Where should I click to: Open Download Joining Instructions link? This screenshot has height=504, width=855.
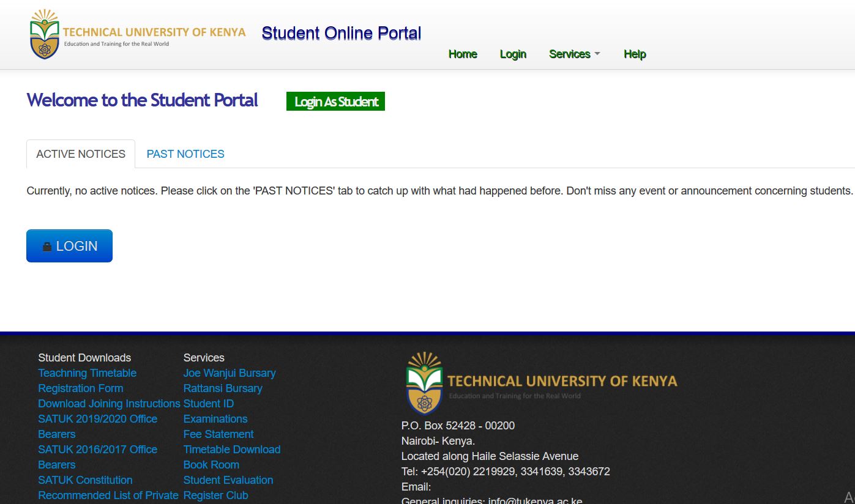coord(109,404)
